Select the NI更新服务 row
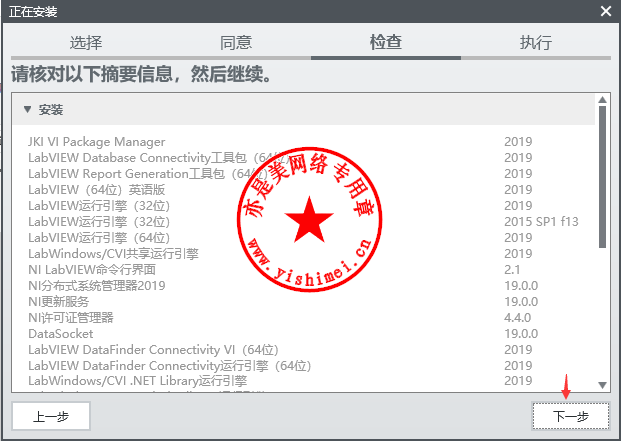This screenshot has width=621, height=441. [x=304, y=302]
